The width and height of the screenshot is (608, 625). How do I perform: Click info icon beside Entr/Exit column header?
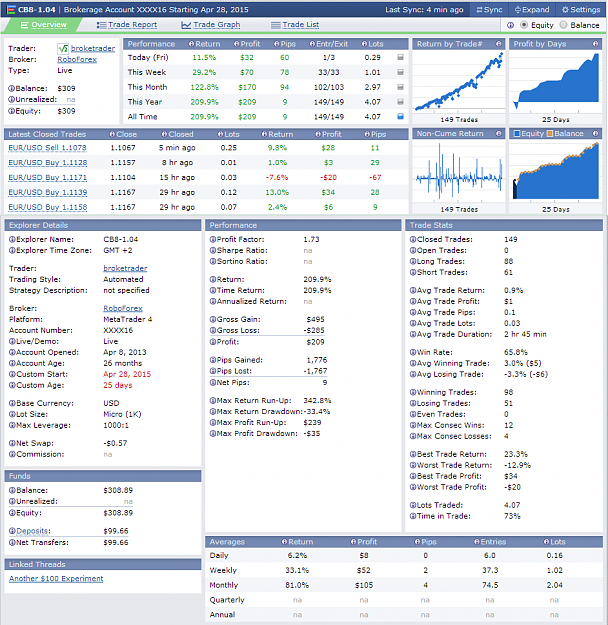[312, 44]
